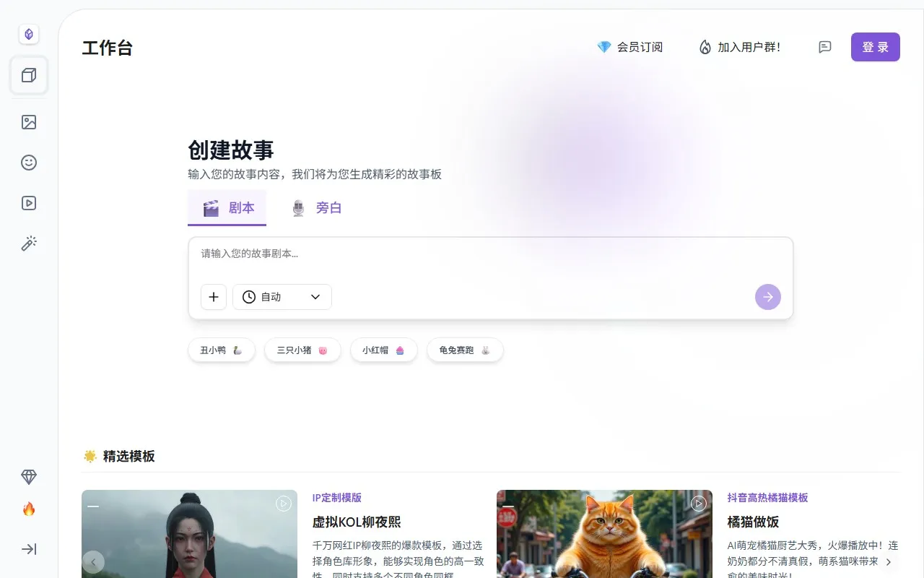Expand the sidebar with arrow icon
Screen dimensions: 924x578
pos(29,549)
